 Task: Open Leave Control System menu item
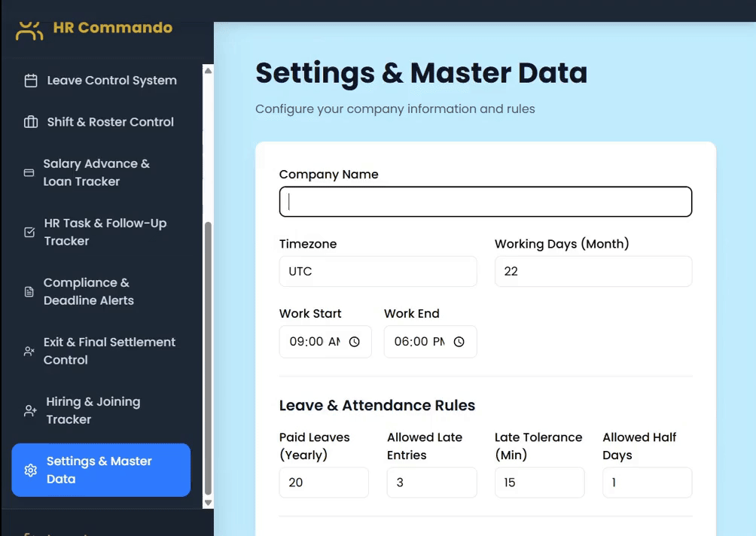111,81
